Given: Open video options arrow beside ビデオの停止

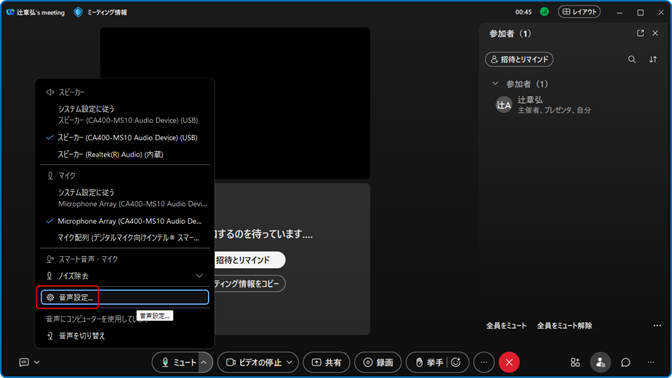Looking at the screenshot, I should [x=289, y=363].
